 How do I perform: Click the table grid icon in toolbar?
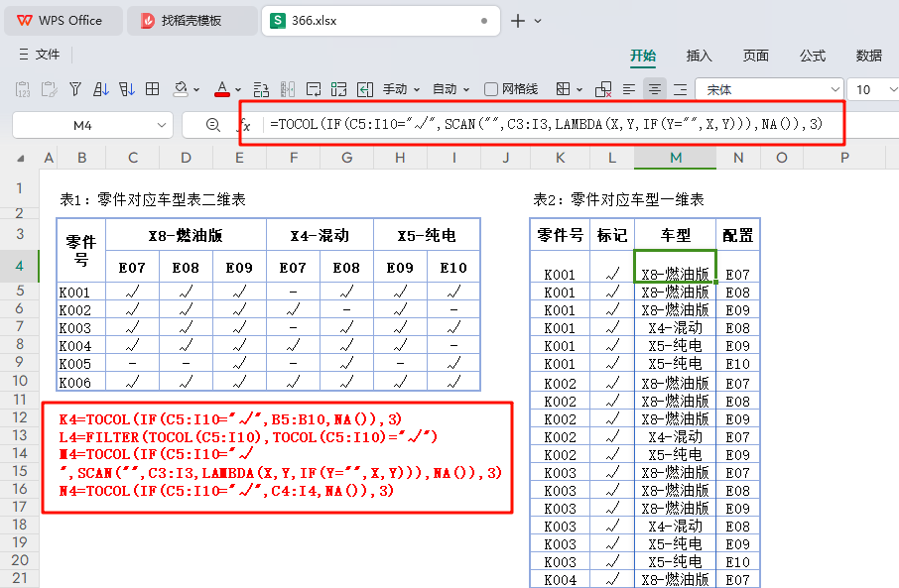153,89
